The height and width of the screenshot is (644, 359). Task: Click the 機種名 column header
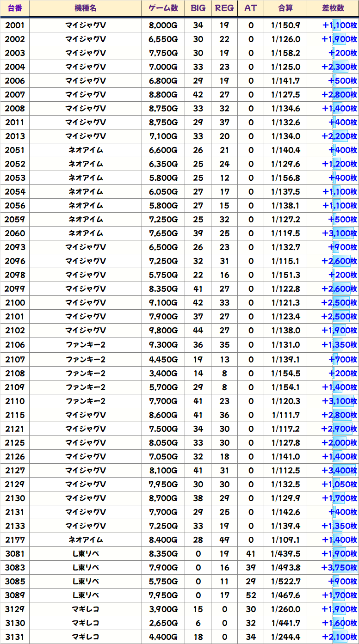86,8
